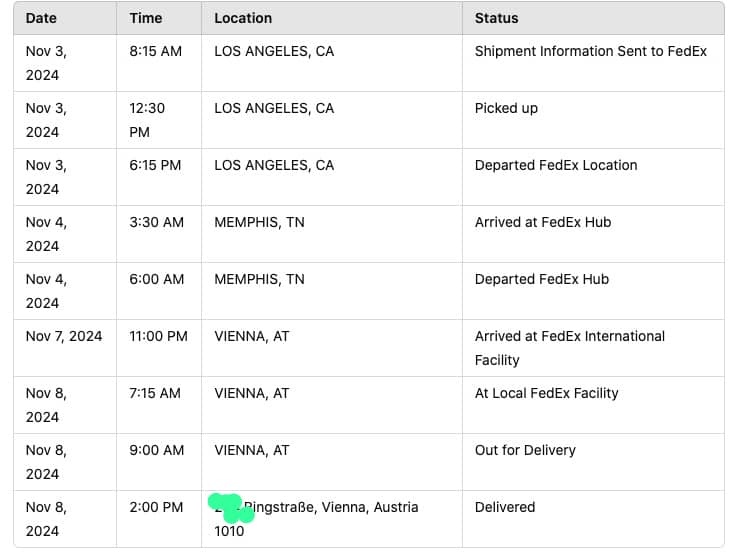Viewport: 732px width, 556px height.
Task: Select the 2:00 PM delivery time cell
Action: coord(156,507)
